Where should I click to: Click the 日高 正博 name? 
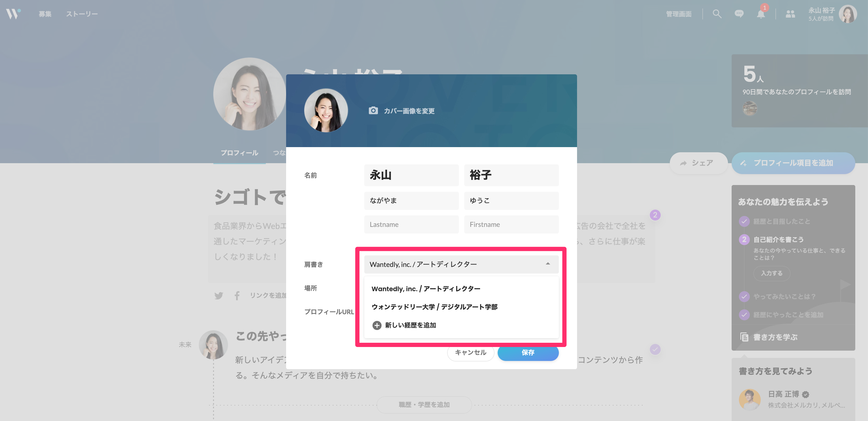(783, 394)
